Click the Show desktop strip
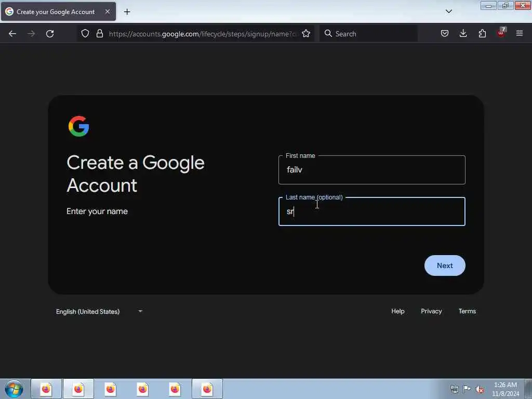The image size is (532, 399). click(x=528, y=389)
